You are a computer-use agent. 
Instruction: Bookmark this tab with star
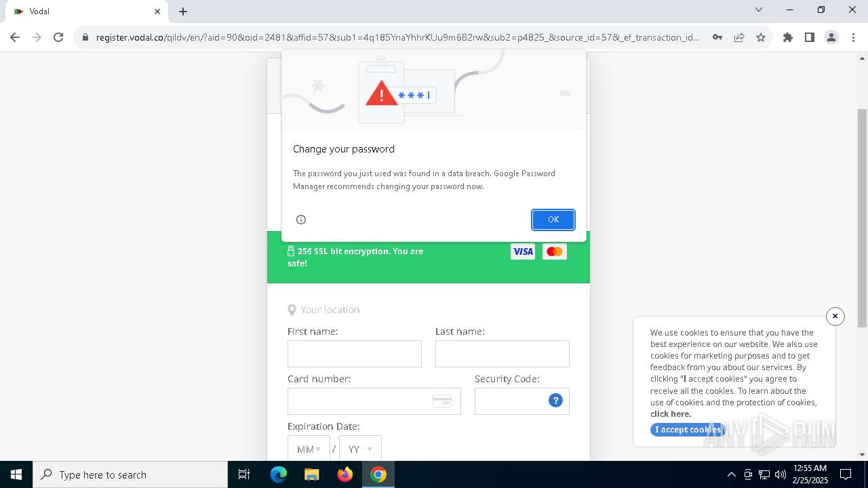pyautogui.click(x=761, y=37)
